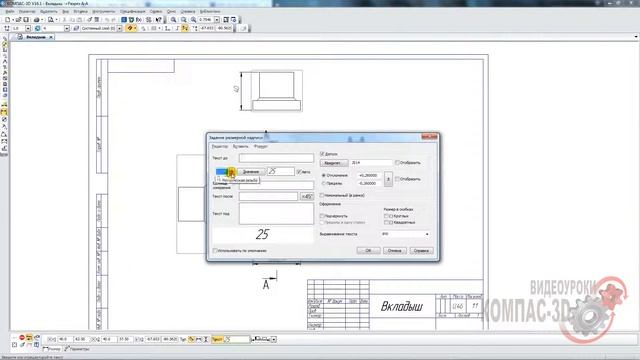Expand the New document dropdown arrow
This screenshot has width=640, height=360.
tap(13, 20)
